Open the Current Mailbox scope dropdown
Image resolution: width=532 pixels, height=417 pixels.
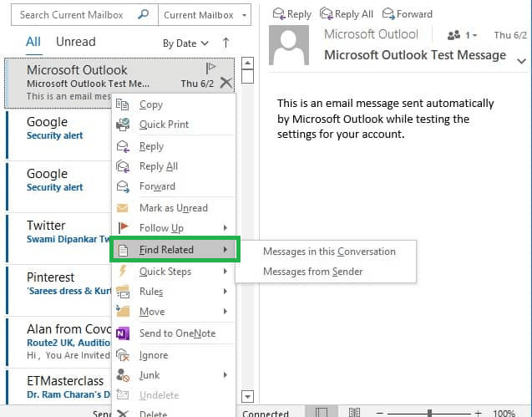click(244, 15)
